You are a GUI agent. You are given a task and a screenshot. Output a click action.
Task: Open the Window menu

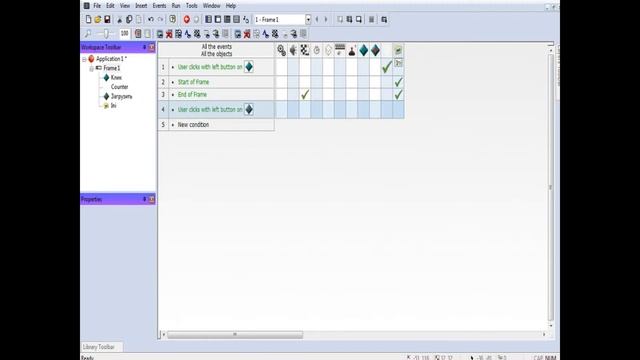pyautogui.click(x=211, y=6)
